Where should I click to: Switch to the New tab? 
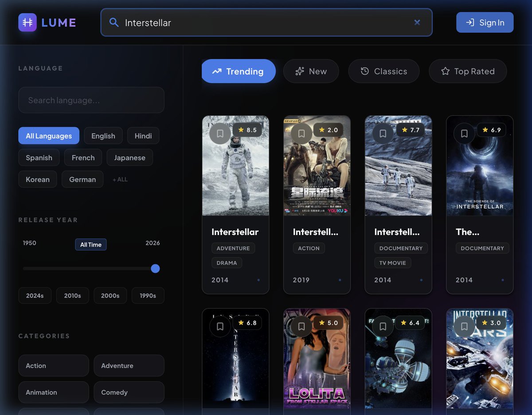pos(311,71)
